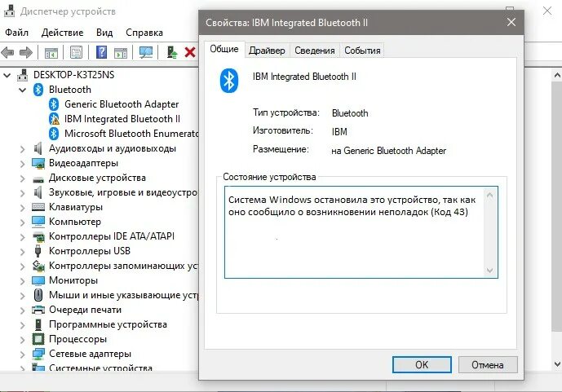
Task: Click Microsoft Bluetooth Enumerator's icon
Action: click(x=54, y=134)
